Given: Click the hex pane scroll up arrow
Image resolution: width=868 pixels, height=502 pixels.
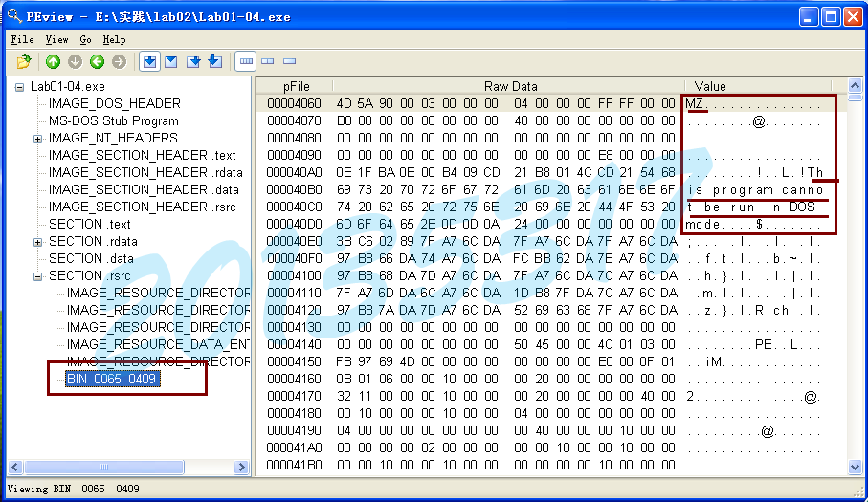Looking at the screenshot, I should [x=855, y=85].
